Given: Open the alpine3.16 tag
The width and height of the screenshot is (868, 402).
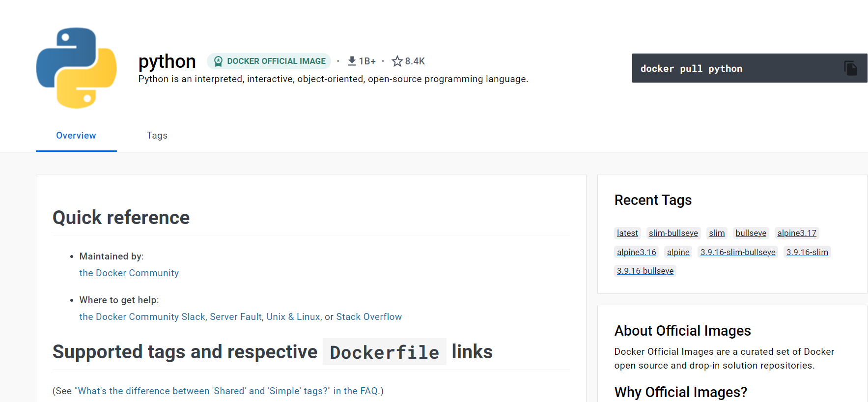Looking at the screenshot, I should [637, 252].
